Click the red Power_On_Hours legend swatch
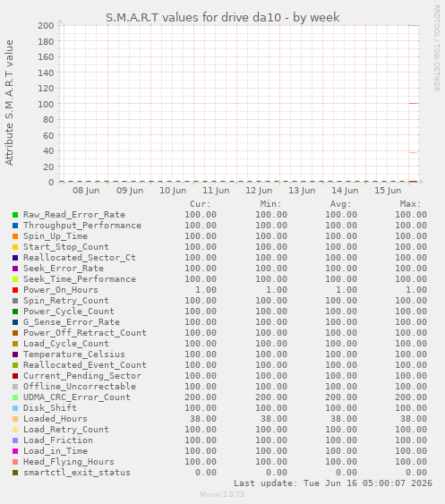 click(x=15, y=290)
